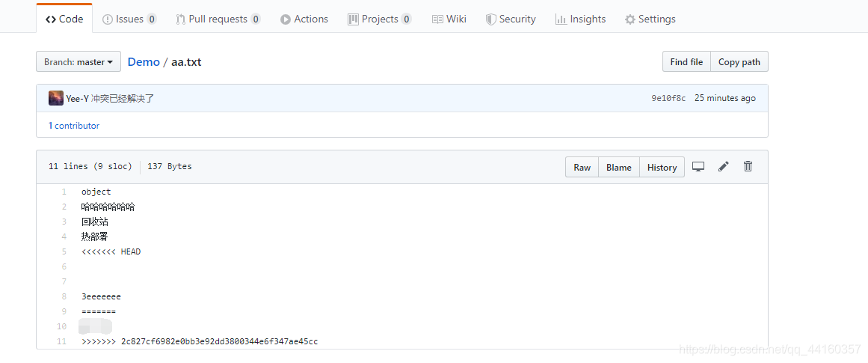The height and width of the screenshot is (363, 868).
Task: Open the Issues tab
Action: point(129,19)
